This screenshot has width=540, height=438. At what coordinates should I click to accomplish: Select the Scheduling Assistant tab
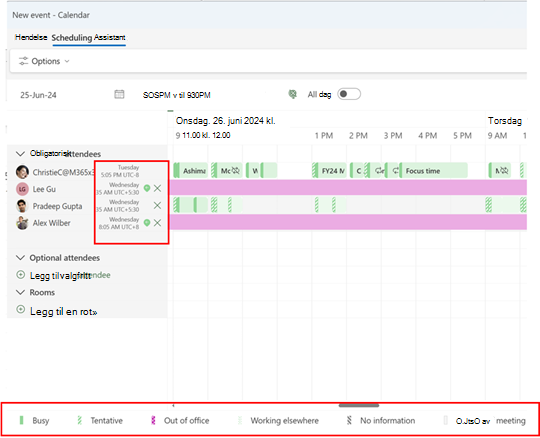pyautogui.click(x=89, y=38)
